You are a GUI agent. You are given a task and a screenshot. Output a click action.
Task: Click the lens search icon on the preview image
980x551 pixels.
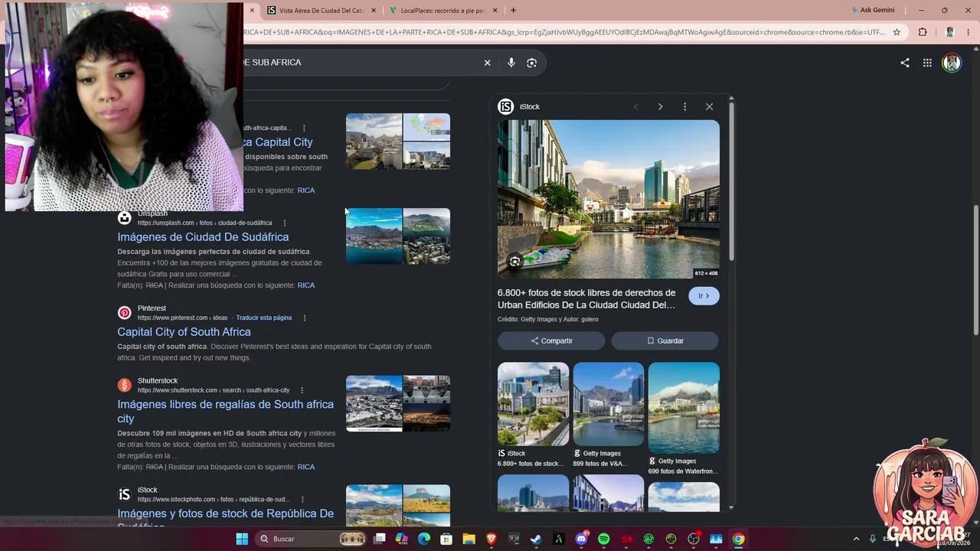(514, 262)
